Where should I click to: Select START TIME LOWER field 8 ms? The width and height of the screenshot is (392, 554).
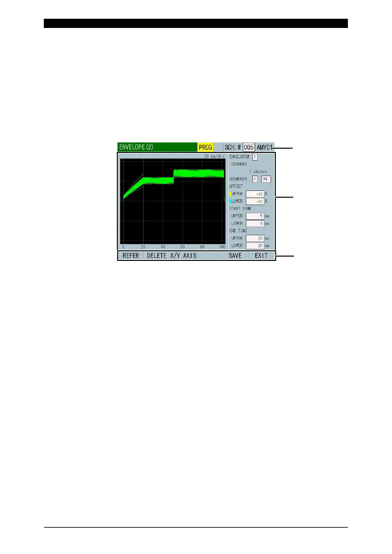pyautogui.click(x=255, y=223)
